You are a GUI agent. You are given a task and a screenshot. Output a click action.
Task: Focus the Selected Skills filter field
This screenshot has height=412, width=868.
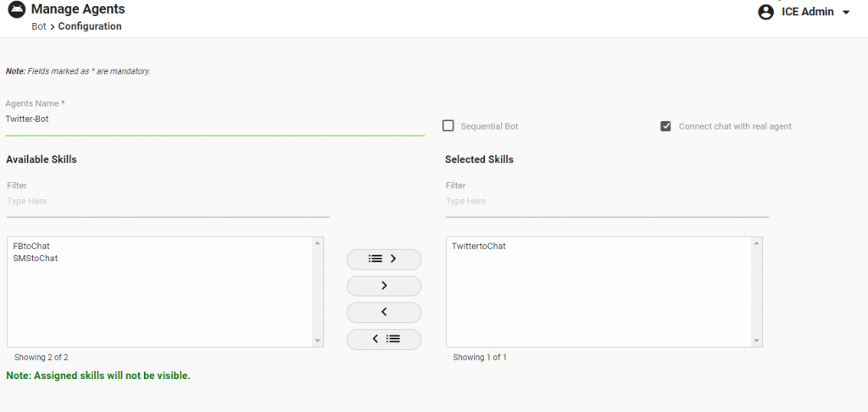[x=606, y=202]
